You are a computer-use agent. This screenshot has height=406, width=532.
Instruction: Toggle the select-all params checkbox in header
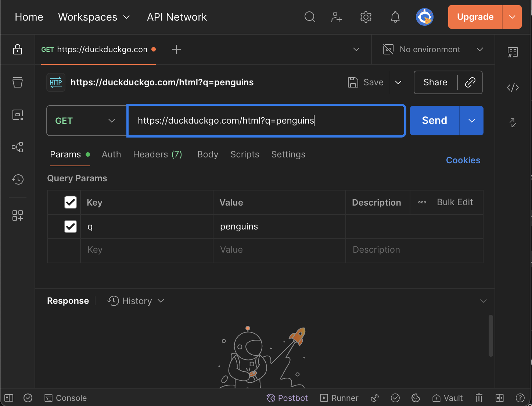pos(71,202)
